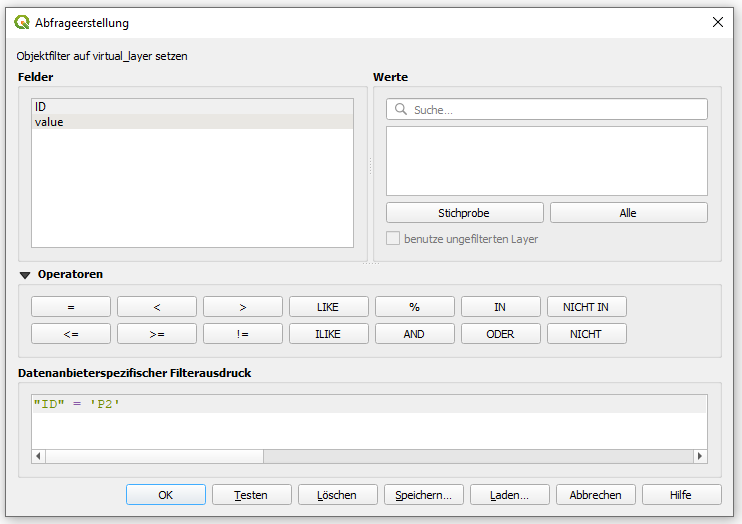Click the empty Werte values list

tap(547, 161)
